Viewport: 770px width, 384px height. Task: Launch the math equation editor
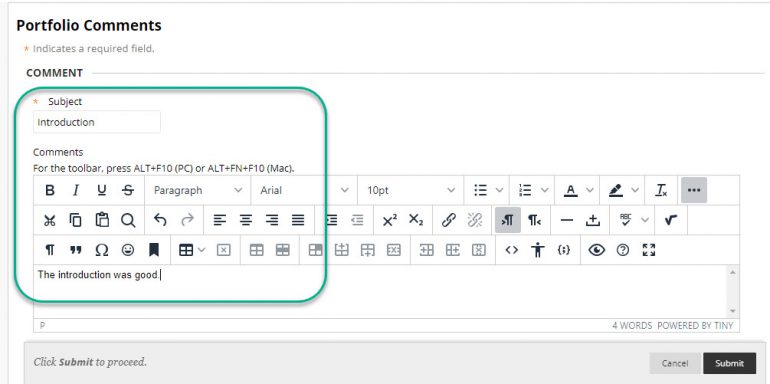[x=671, y=220]
